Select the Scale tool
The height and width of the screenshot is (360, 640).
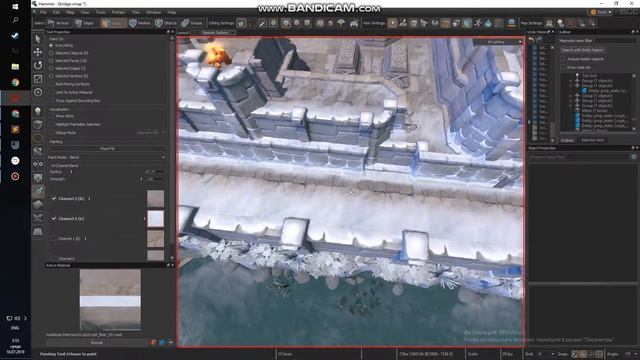(x=38, y=79)
